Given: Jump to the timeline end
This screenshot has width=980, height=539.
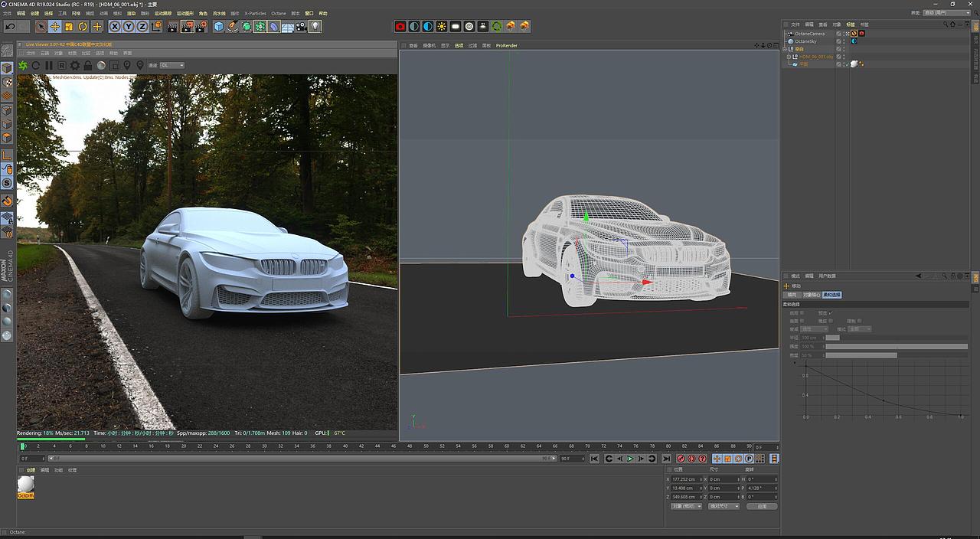Looking at the screenshot, I should [666, 459].
